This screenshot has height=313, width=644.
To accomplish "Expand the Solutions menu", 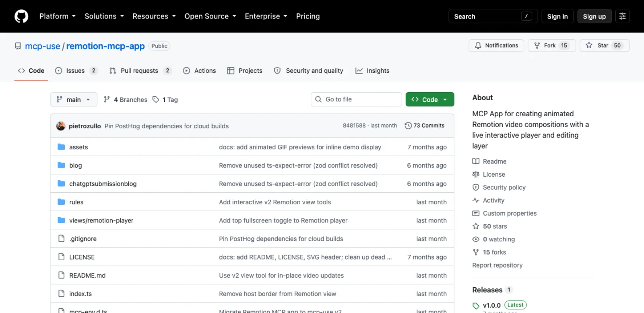I will pos(104,16).
